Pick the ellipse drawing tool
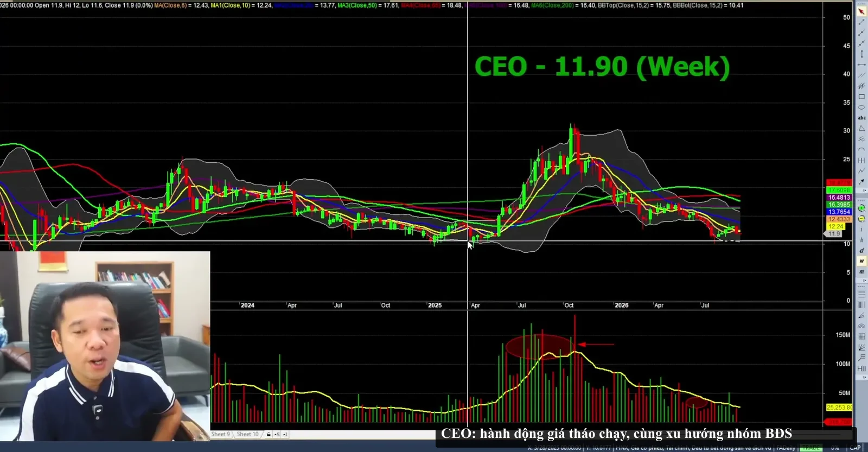 tap(861, 107)
